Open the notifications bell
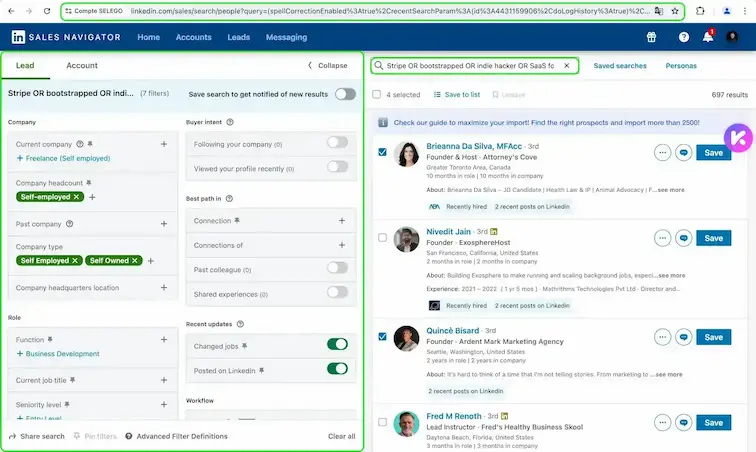This screenshot has height=452, width=756. (708, 37)
